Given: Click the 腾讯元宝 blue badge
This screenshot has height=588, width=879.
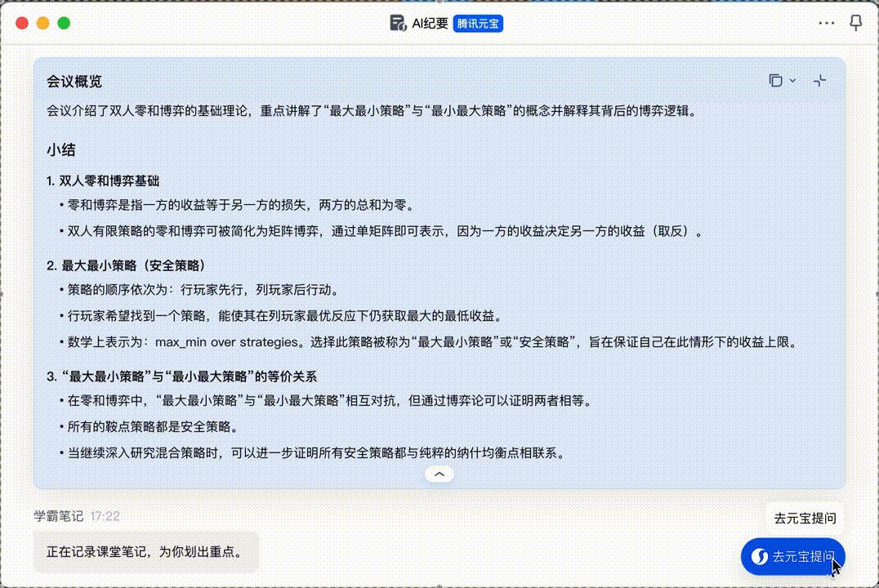Looking at the screenshot, I should (x=478, y=24).
